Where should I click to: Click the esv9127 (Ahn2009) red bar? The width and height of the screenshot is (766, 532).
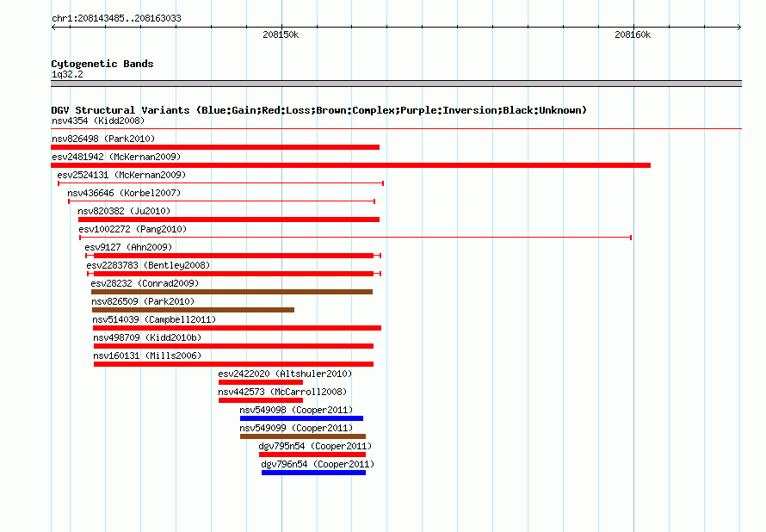click(233, 256)
